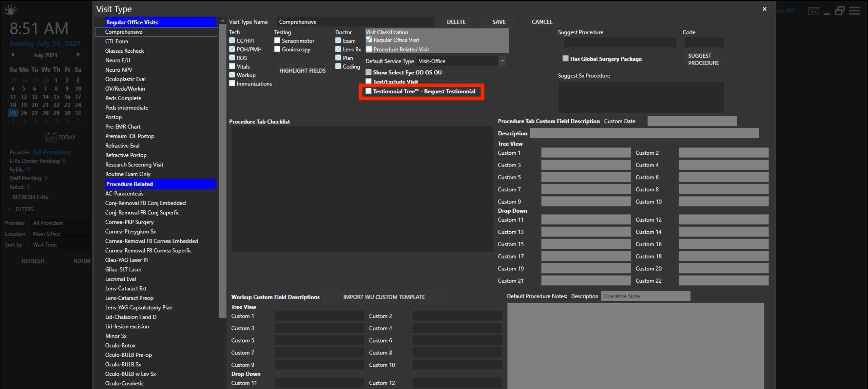The width and height of the screenshot is (868, 389).
Task: Select CTL Exam visit type
Action: pyautogui.click(x=117, y=41)
